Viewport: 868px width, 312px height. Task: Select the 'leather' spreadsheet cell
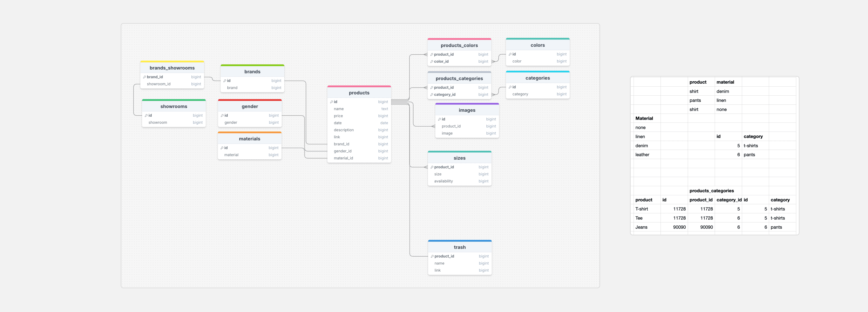647,155
